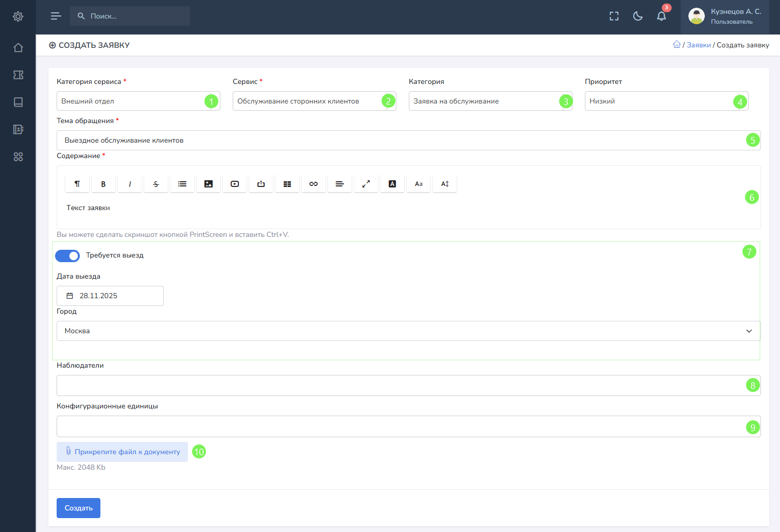Turn off the 'Требуется выезд' switch

[67, 256]
